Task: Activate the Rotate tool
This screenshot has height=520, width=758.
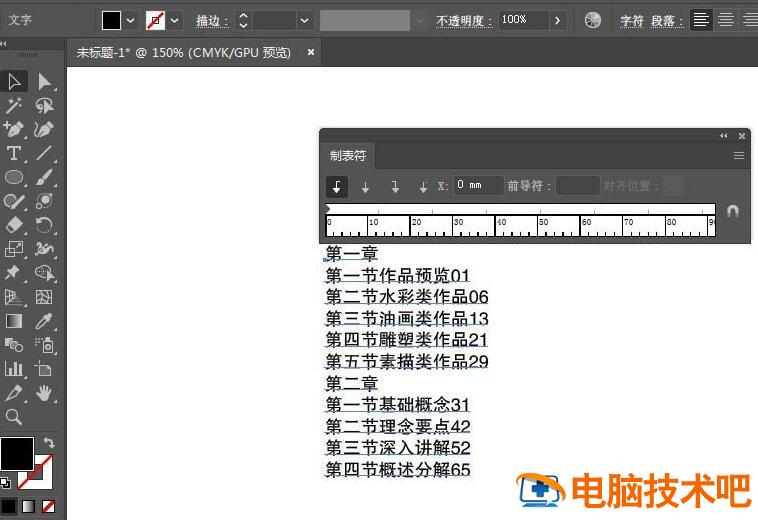Action: [x=44, y=225]
